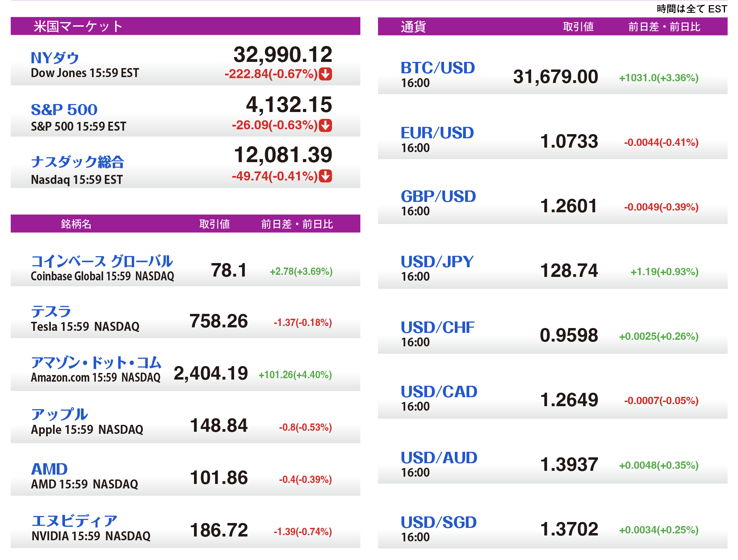This screenshot has width=738, height=560.
Task: Open the EUR/USD currency pair
Action: click(437, 133)
